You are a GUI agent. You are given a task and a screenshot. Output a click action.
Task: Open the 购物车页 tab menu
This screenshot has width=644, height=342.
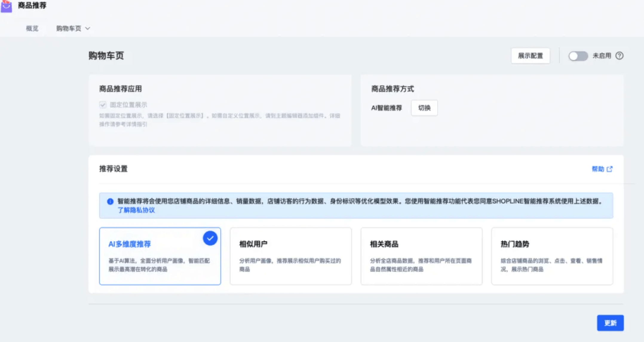pyautogui.click(x=69, y=28)
